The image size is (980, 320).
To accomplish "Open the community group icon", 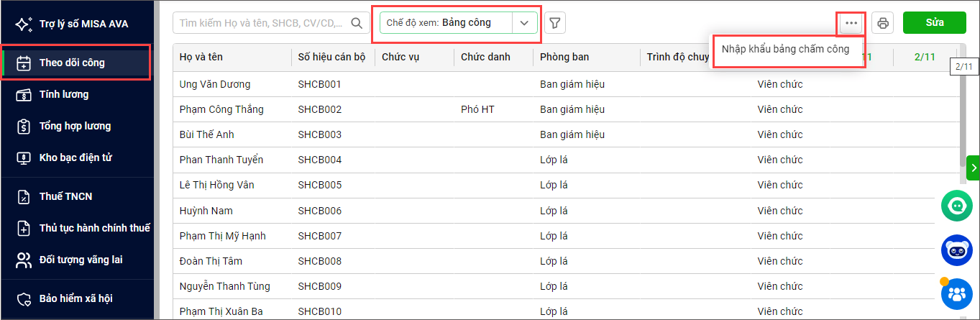I will coord(956,293).
